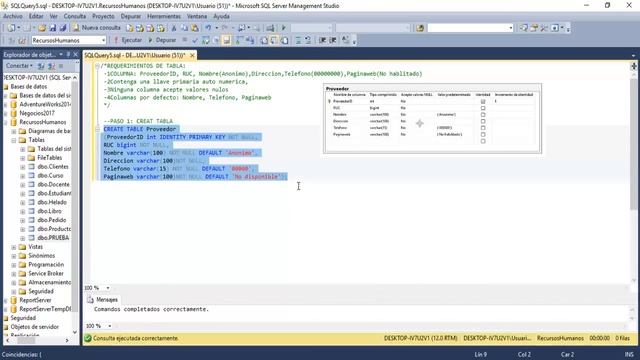Viewport: 640px width, 360px height.
Task: Open the Conectar dropdown in Object Explorer
Action: point(19,66)
